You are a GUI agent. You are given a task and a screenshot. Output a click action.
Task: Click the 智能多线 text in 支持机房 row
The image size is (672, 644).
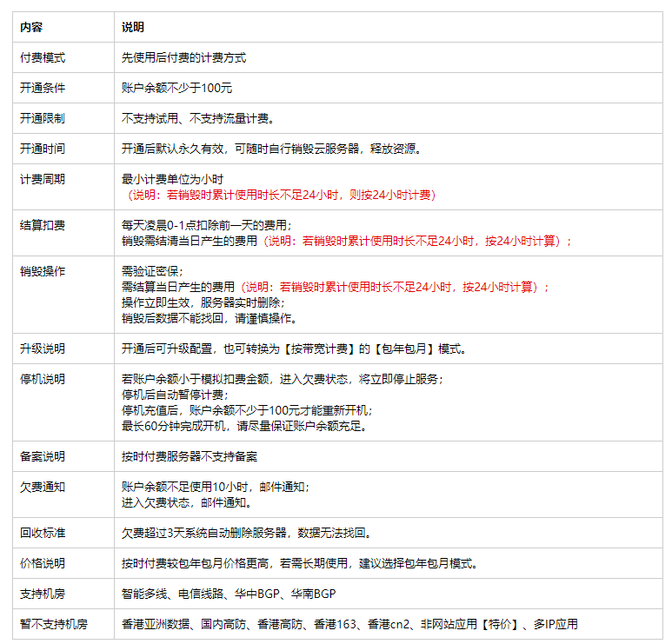point(143,594)
